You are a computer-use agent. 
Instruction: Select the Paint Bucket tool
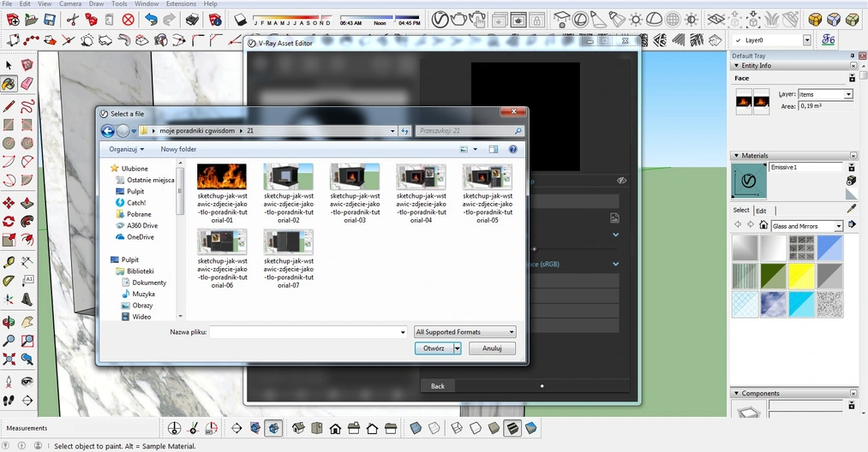click(9, 84)
